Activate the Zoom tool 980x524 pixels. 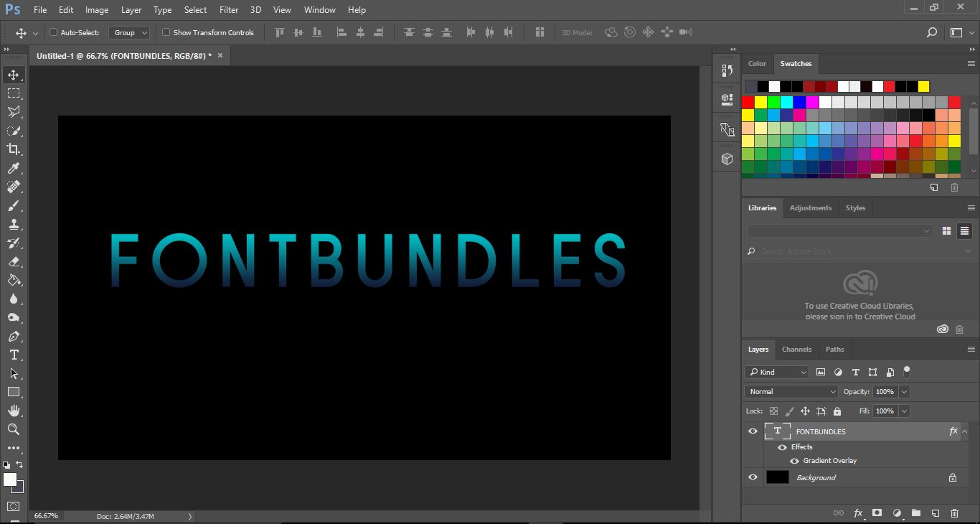[14, 429]
